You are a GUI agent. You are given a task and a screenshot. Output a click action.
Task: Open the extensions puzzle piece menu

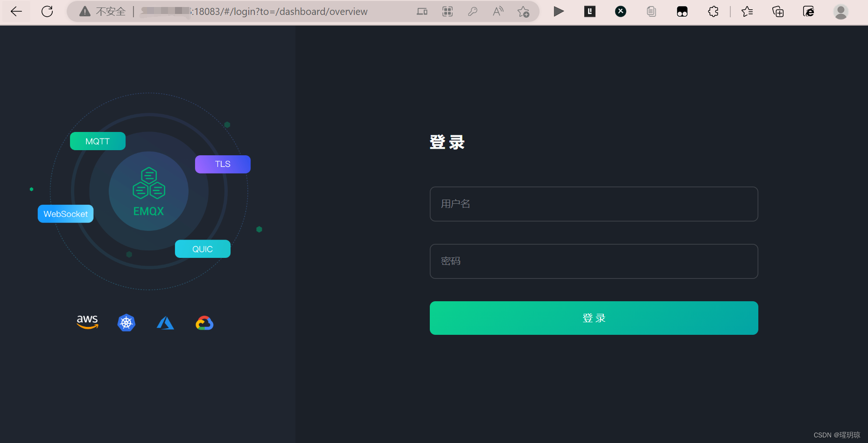click(x=713, y=12)
